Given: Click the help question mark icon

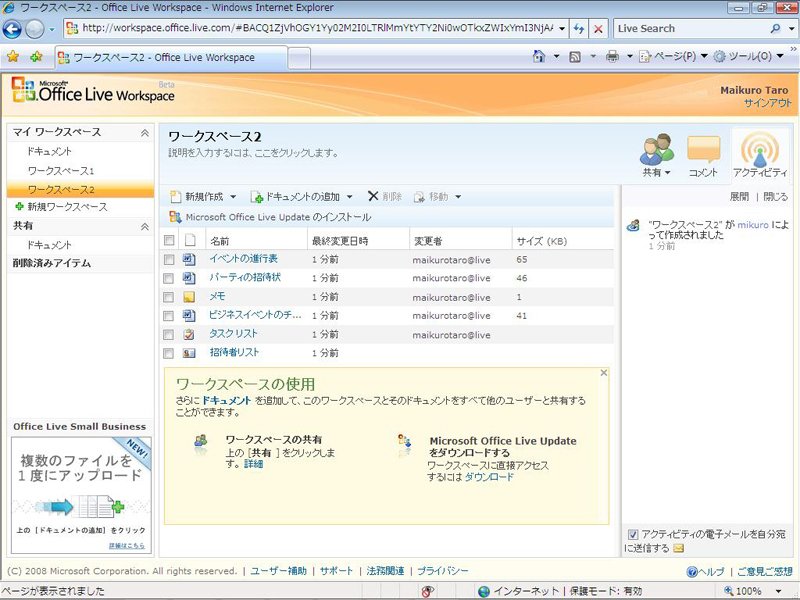Looking at the screenshot, I should 692,572.
